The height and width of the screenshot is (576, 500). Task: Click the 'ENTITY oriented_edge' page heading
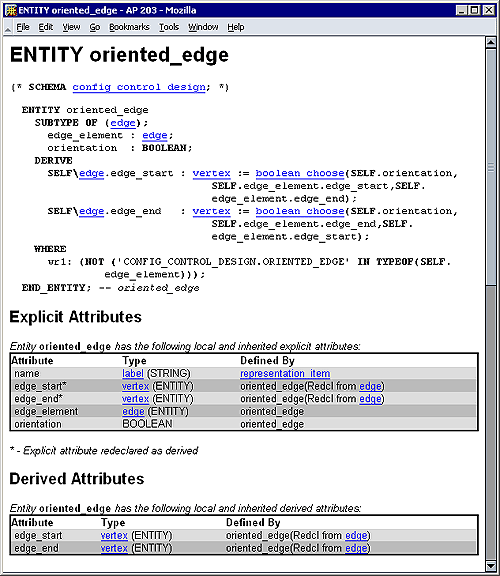(119, 55)
